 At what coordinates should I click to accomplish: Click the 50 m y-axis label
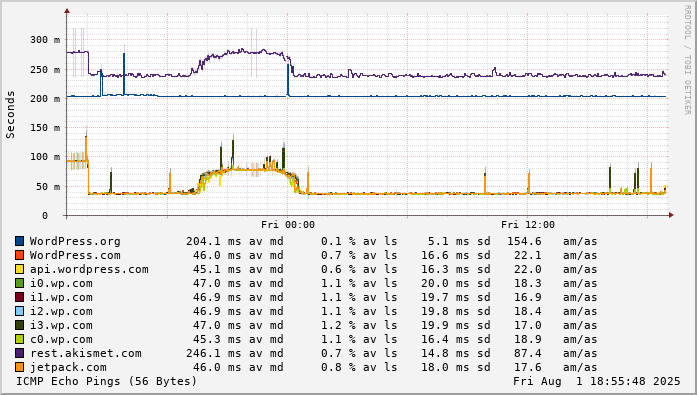coord(48,187)
